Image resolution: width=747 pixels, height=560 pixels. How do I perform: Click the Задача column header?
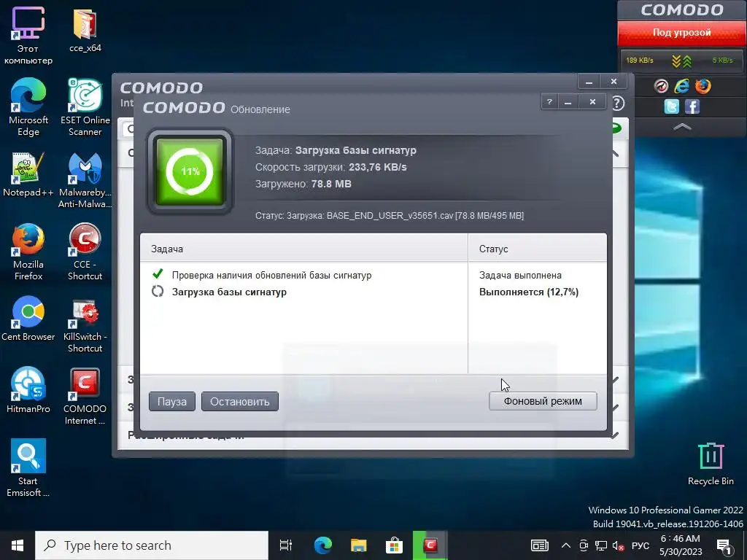click(304, 249)
